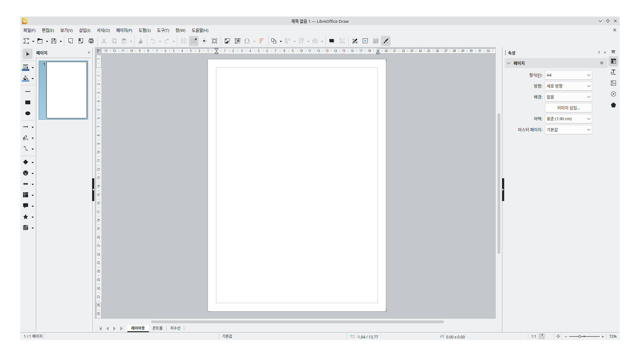640x364 pixels.
Task: Print the document using the printer icon
Action: pos(91,41)
